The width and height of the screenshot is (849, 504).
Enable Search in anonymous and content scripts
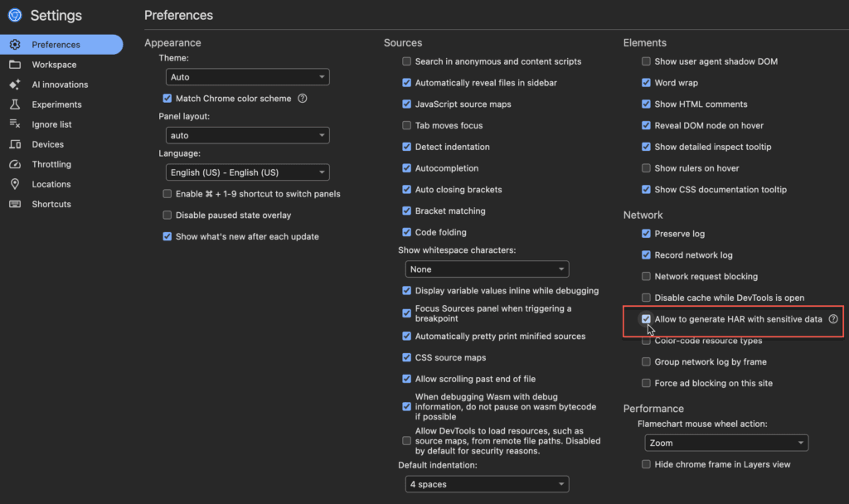coord(406,61)
